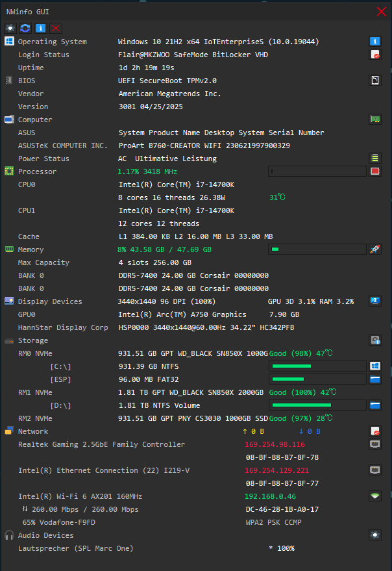Click '4 slots 256.00 GB' max capacity
This screenshot has height=571, width=392.
click(154, 262)
